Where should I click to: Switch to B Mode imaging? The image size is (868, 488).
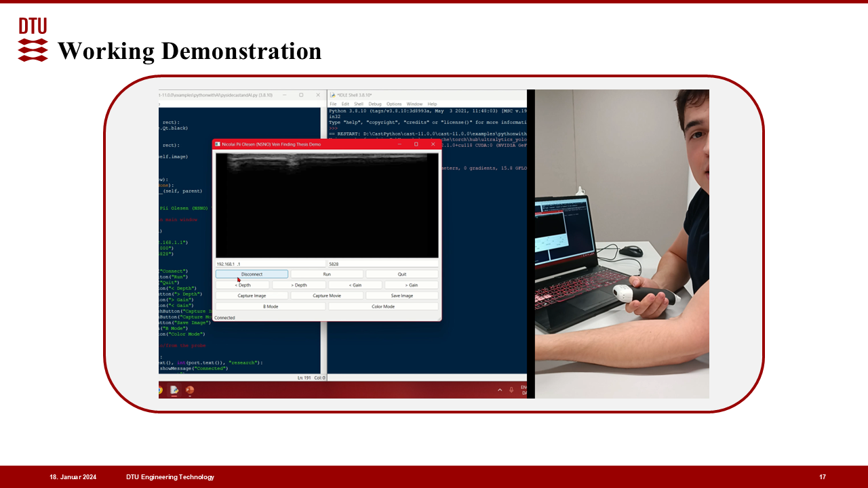271,306
